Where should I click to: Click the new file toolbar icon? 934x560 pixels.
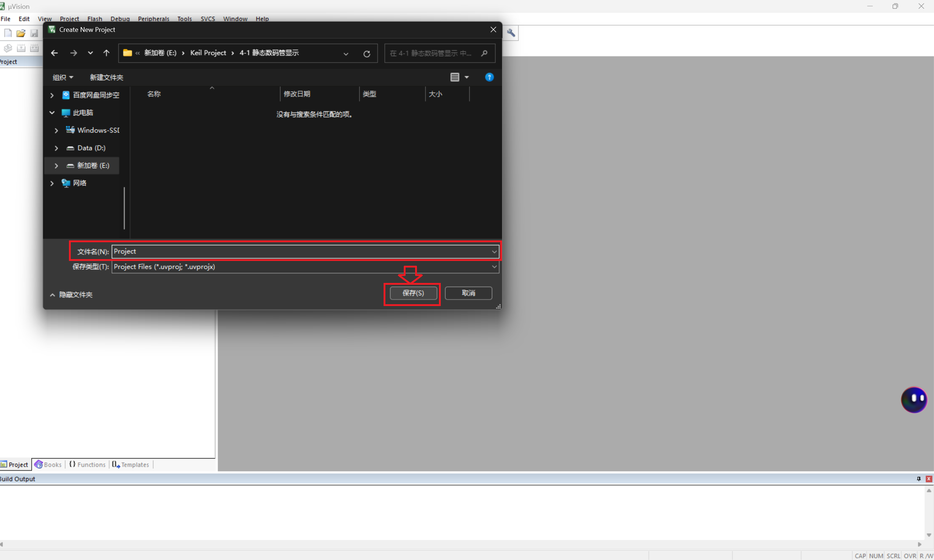[x=8, y=33]
